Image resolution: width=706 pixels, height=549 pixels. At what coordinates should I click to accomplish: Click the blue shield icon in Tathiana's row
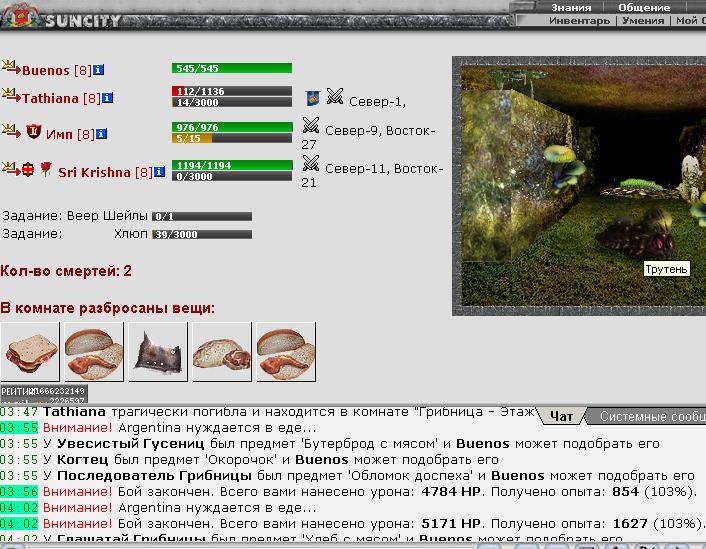(312, 98)
